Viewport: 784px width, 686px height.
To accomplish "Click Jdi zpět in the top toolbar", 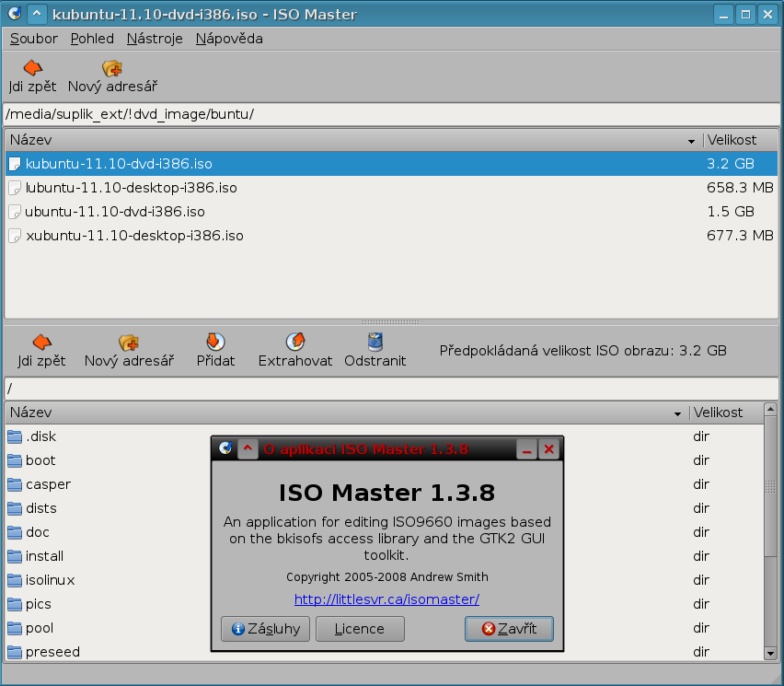I will coord(32,76).
